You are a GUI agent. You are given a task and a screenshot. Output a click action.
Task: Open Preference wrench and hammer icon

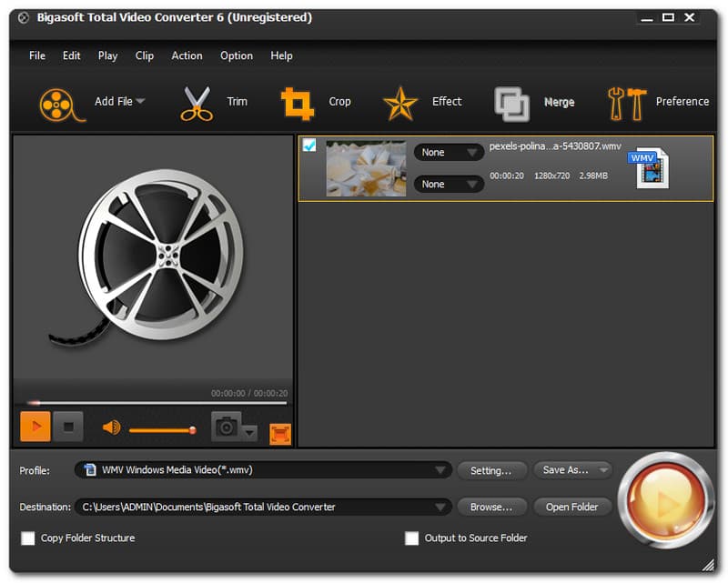coord(627,104)
